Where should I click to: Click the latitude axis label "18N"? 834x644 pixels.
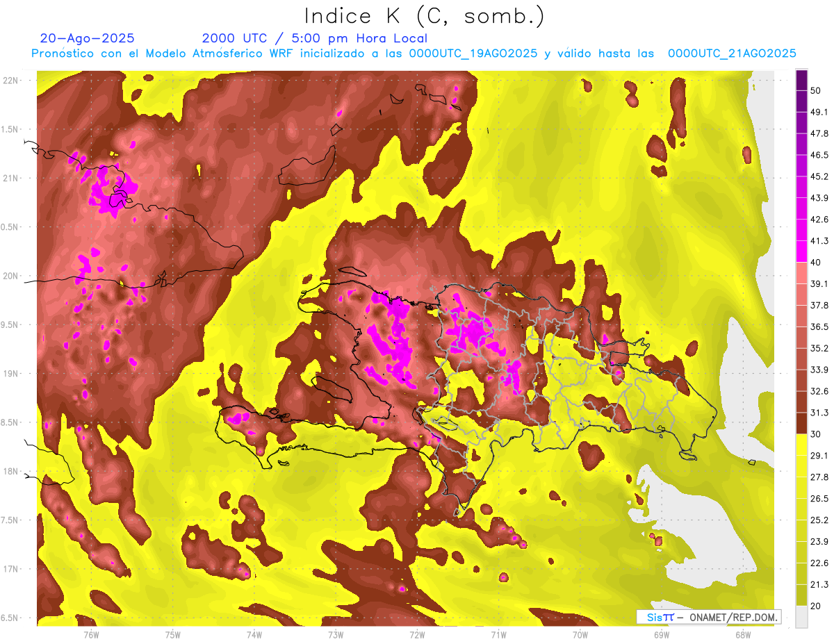12,472
